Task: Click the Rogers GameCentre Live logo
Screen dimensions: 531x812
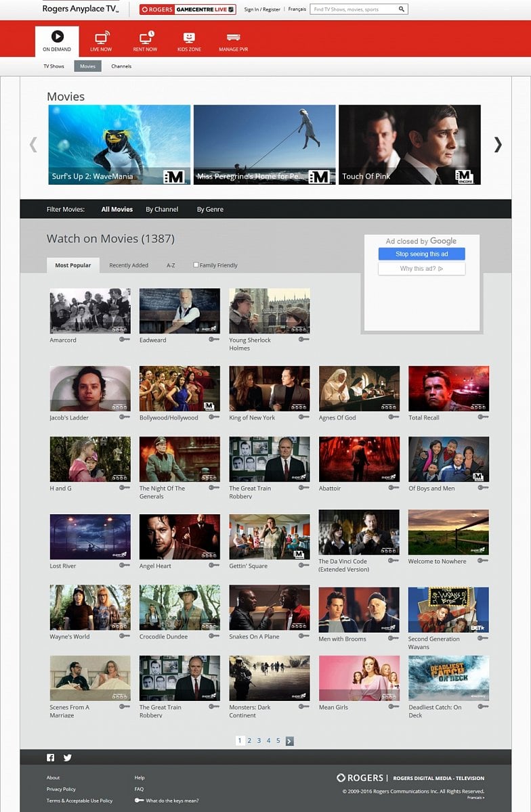Action: point(188,9)
